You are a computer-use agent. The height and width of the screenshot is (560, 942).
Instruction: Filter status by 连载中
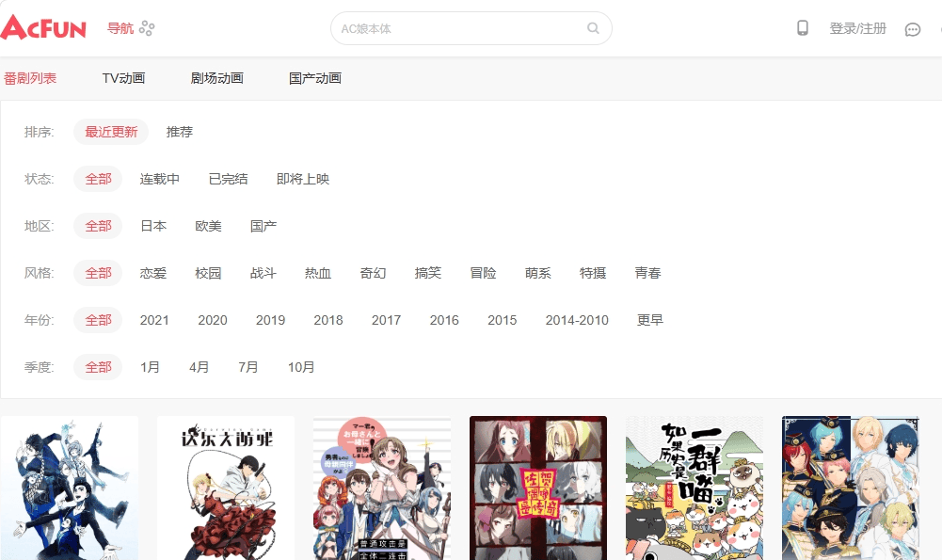(x=159, y=179)
